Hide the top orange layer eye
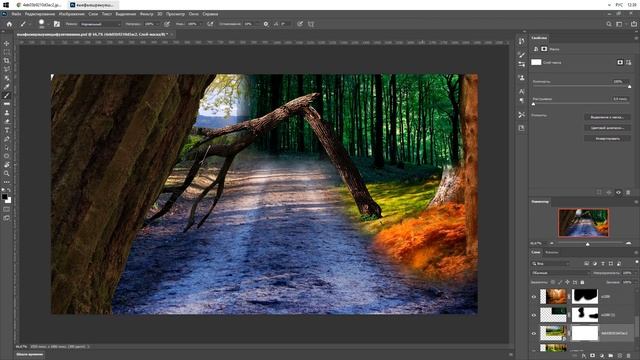 (534, 297)
